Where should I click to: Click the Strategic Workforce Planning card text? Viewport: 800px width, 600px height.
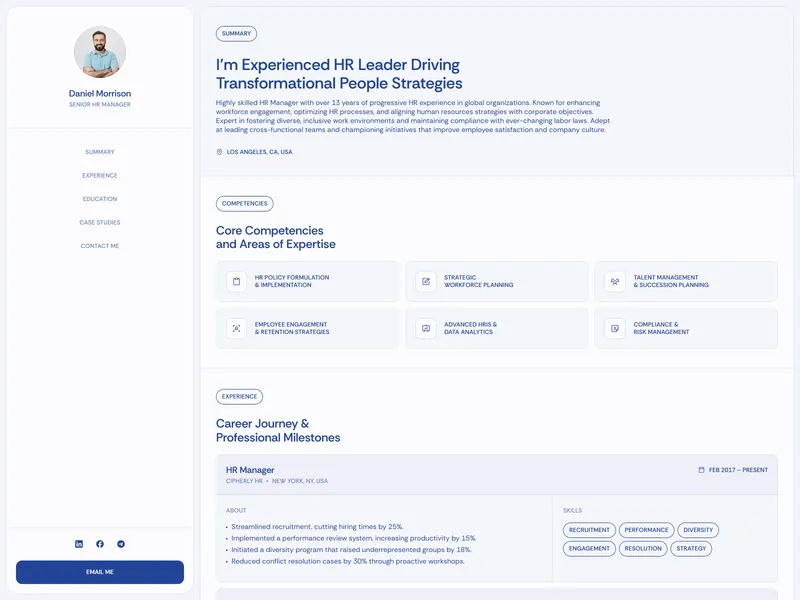(479, 281)
